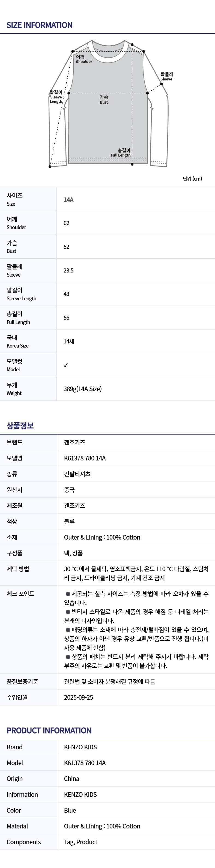This screenshot has width=215, height=868.
Task: Select the 14A size value
Action: point(68,200)
